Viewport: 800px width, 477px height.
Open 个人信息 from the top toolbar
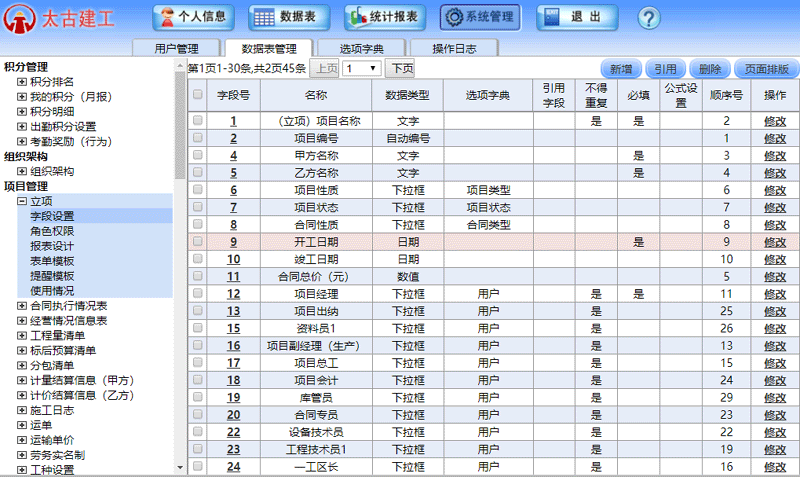[193, 17]
